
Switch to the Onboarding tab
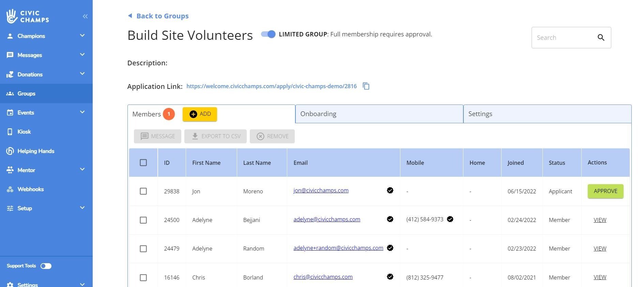tap(379, 114)
